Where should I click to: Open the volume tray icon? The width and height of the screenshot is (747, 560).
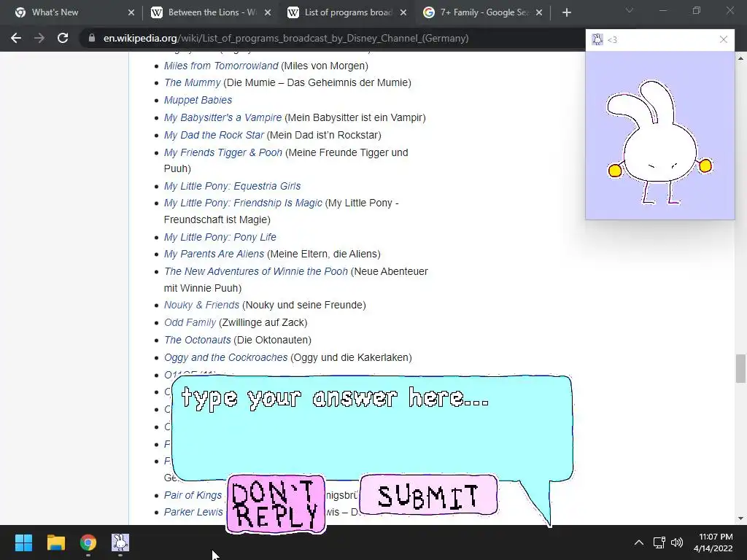[676, 542]
